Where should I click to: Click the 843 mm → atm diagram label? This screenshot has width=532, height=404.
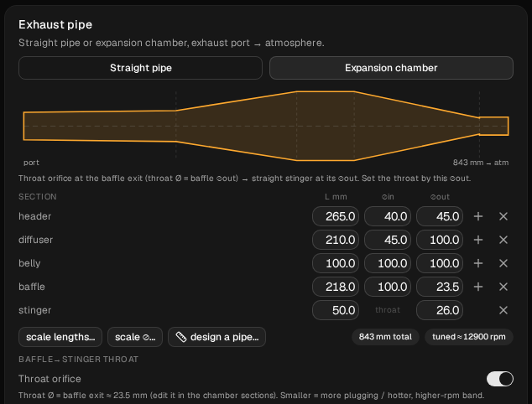(481, 163)
